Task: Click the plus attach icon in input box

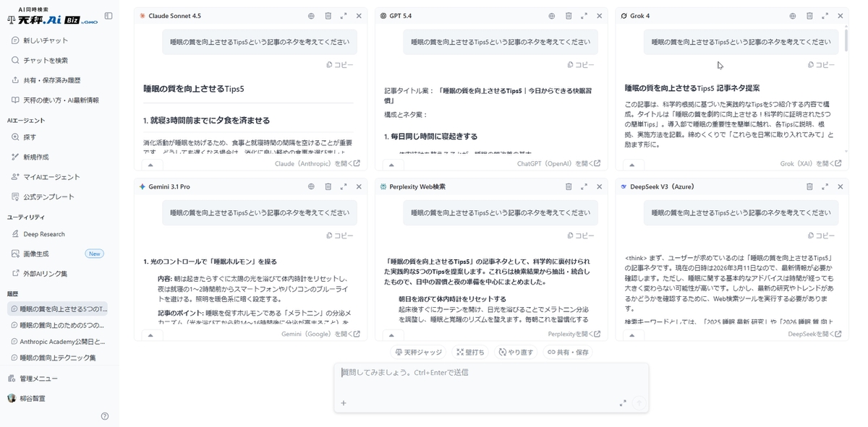Action: pyautogui.click(x=344, y=403)
